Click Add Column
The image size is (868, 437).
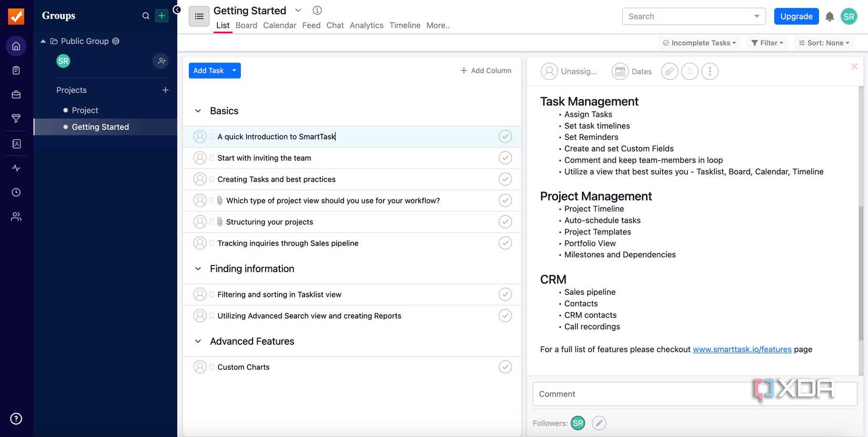[x=486, y=71]
